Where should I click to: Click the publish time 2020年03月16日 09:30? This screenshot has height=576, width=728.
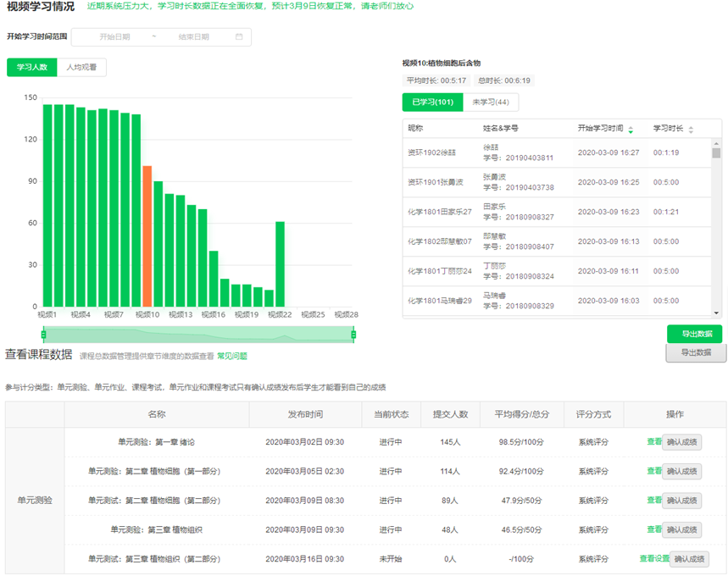coord(304,559)
